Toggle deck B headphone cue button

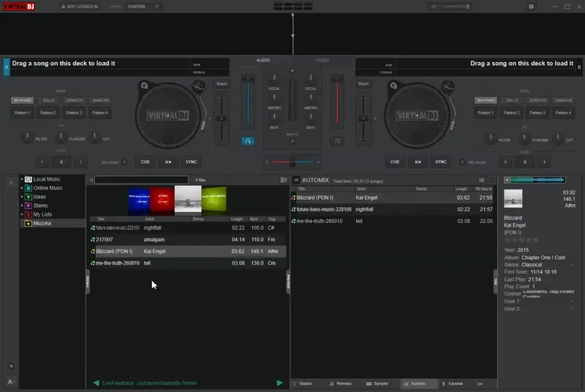tap(337, 141)
